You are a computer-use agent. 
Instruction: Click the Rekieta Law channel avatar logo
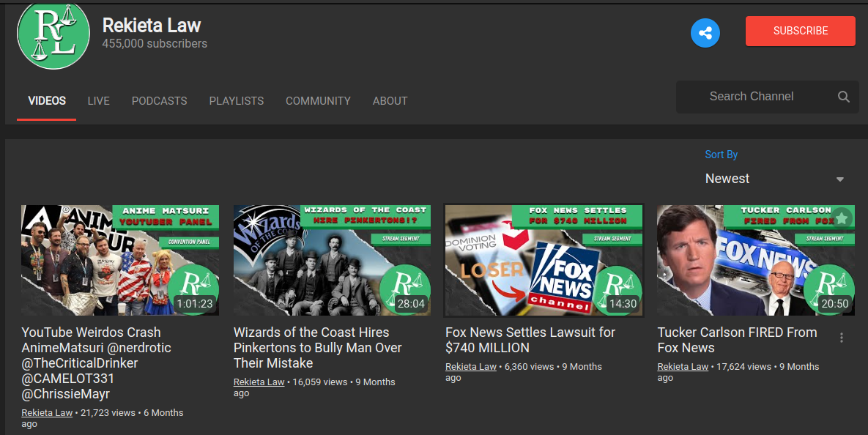(53, 34)
